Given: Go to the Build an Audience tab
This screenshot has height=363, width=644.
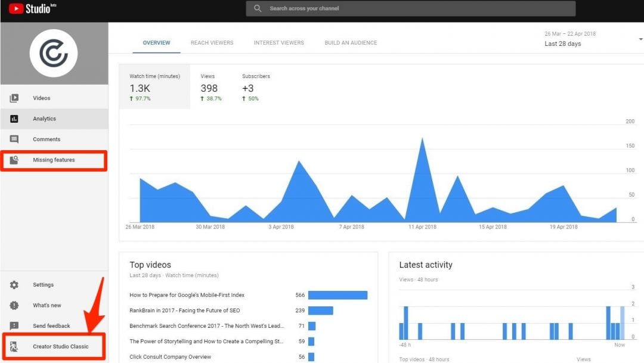Looking at the screenshot, I should [x=351, y=43].
